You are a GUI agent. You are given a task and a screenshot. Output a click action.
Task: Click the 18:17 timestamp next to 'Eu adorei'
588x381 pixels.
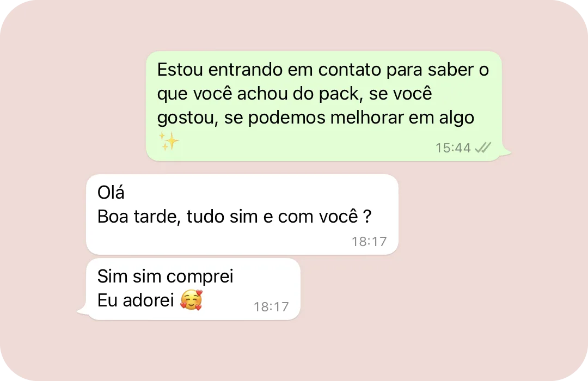pyautogui.click(x=272, y=307)
